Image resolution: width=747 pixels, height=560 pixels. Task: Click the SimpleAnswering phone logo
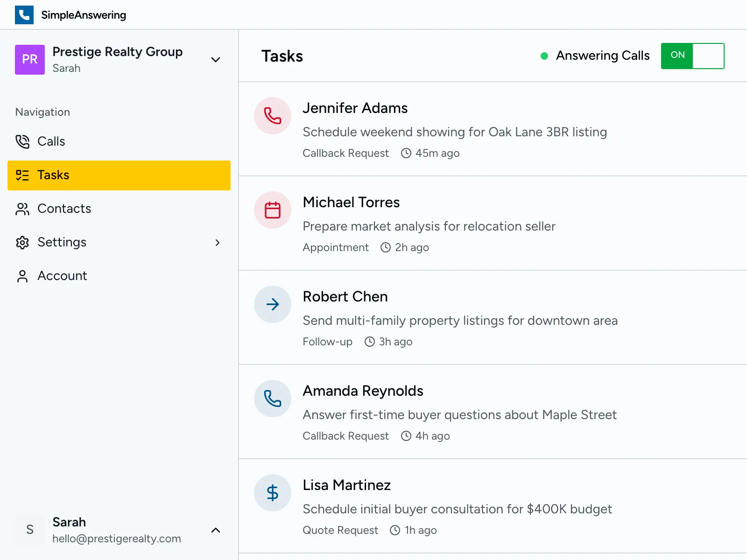(x=24, y=14)
